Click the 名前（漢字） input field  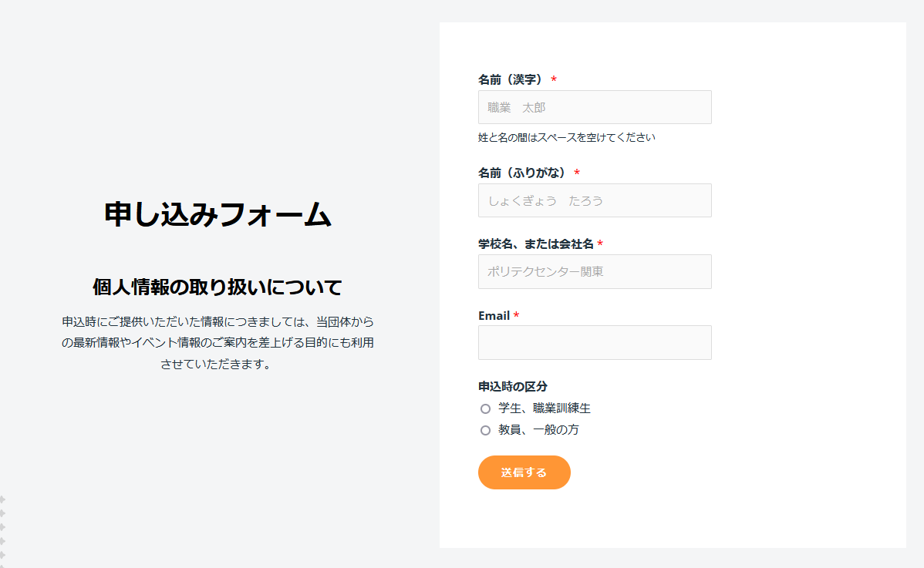(595, 107)
